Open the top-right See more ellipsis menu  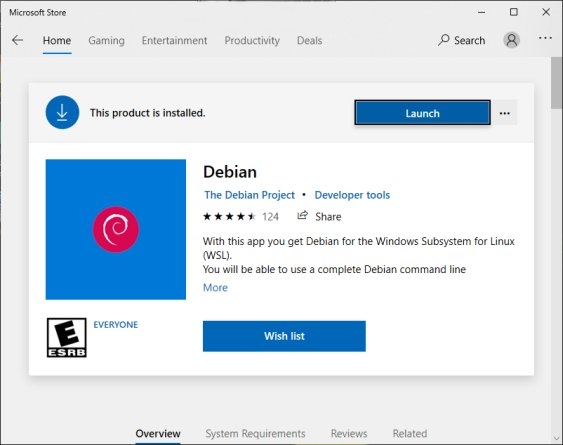tap(545, 38)
